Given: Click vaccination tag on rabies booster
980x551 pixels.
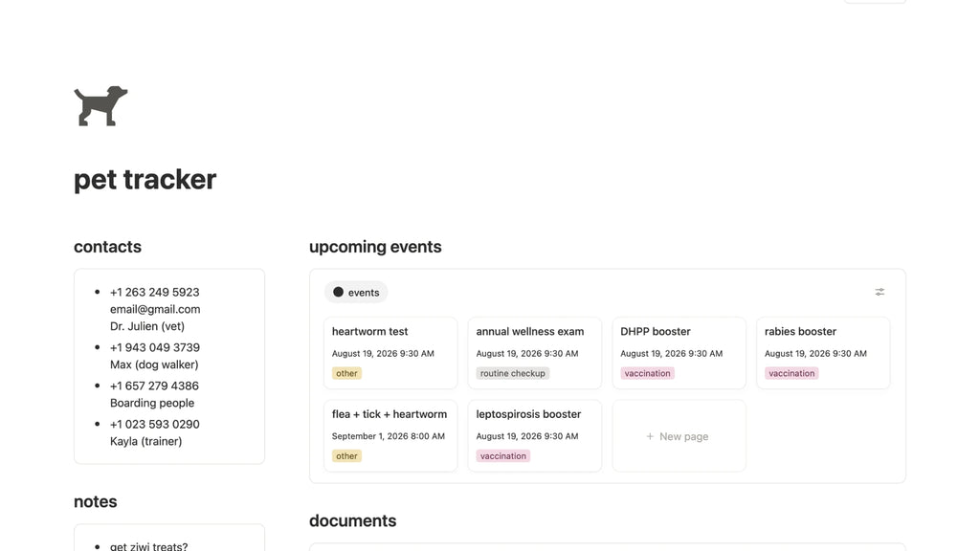Looking at the screenshot, I should [791, 373].
